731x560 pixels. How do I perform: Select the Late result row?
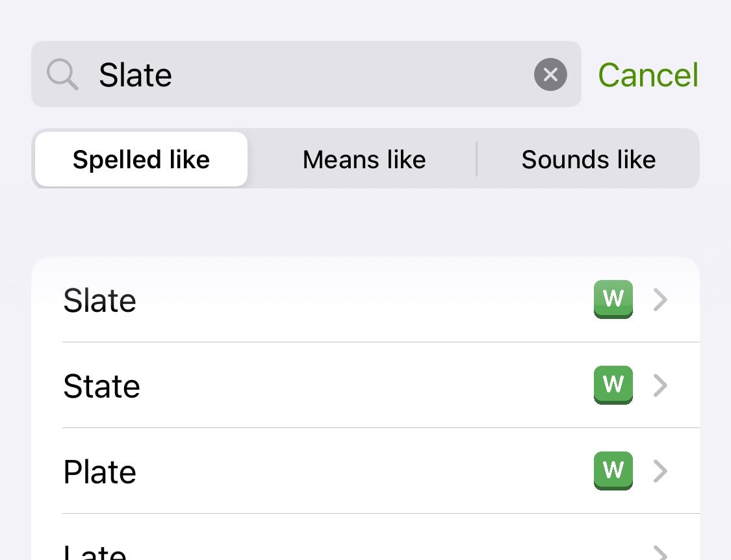pos(365,537)
